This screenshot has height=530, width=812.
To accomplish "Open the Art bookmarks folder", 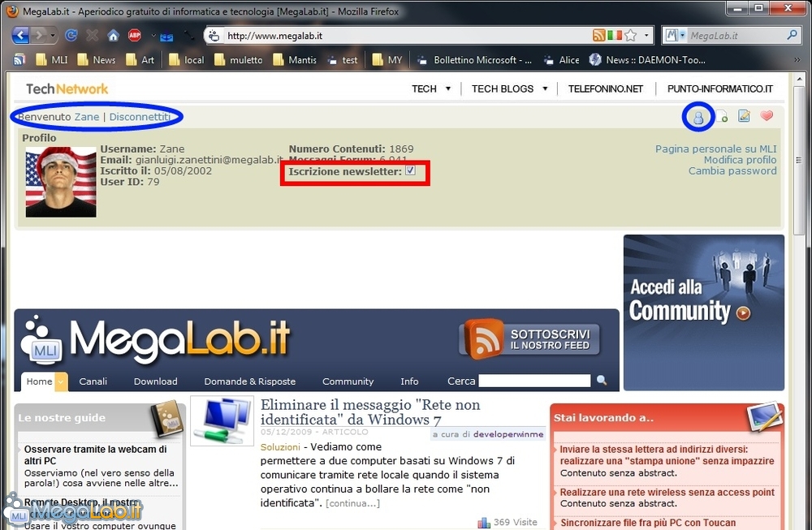I will point(140,60).
